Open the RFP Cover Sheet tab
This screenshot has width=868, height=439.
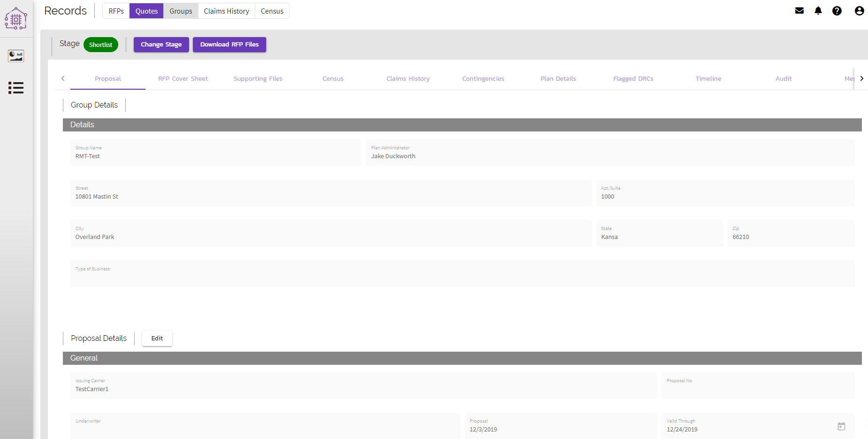(x=183, y=78)
